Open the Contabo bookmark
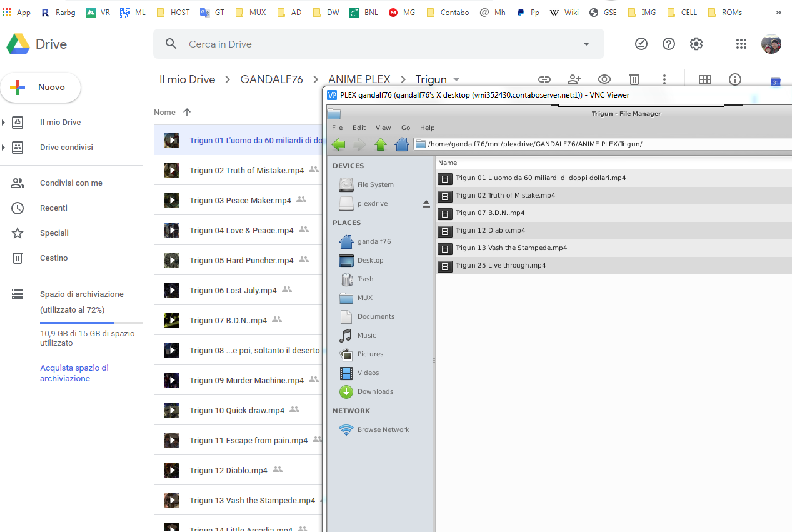Viewport: 792px width, 532px height. [448, 13]
